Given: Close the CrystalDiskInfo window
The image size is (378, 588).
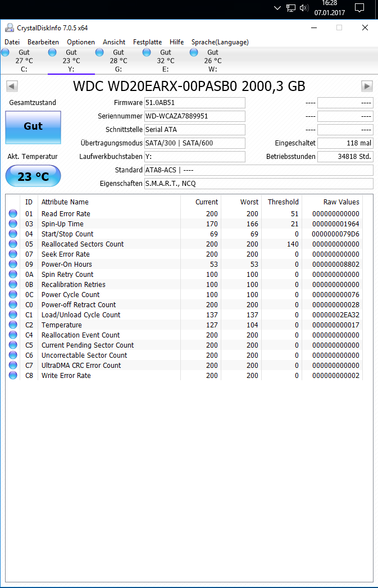Looking at the screenshot, I should [365, 28].
